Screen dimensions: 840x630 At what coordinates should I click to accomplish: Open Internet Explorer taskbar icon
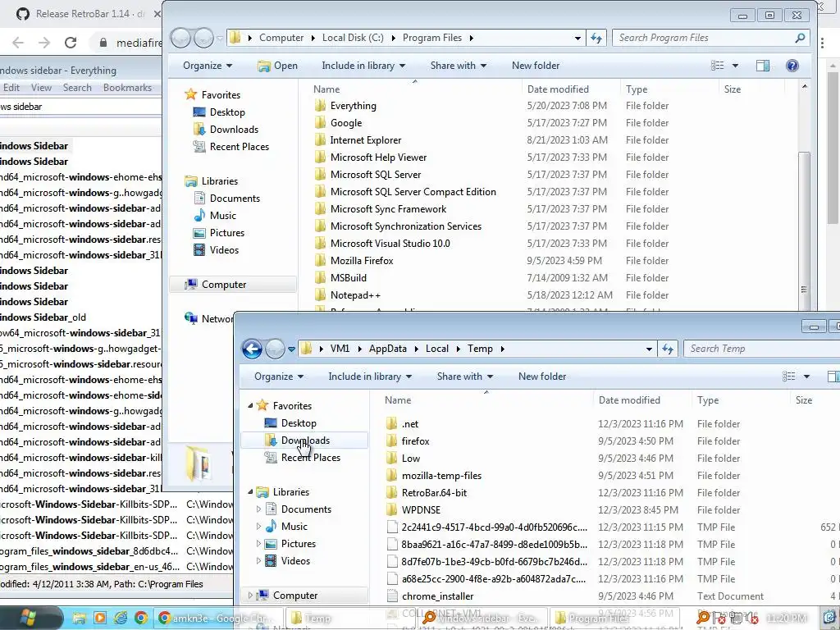121,619
